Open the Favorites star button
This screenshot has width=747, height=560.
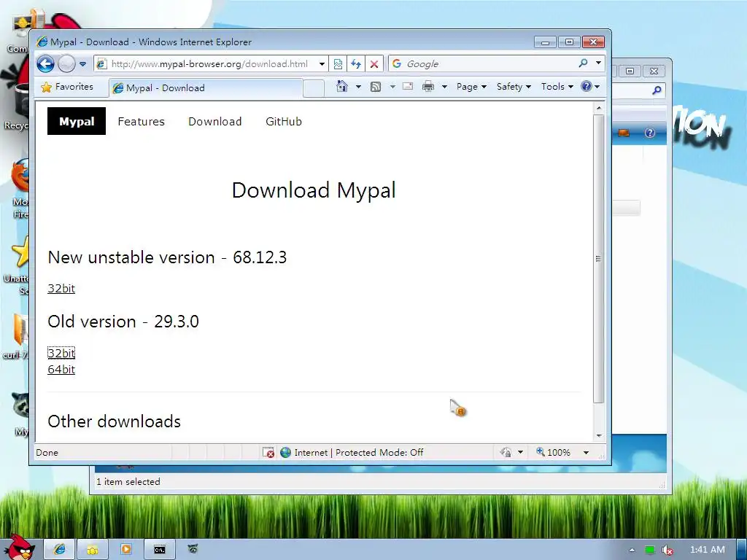pyautogui.click(x=67, y=87)
